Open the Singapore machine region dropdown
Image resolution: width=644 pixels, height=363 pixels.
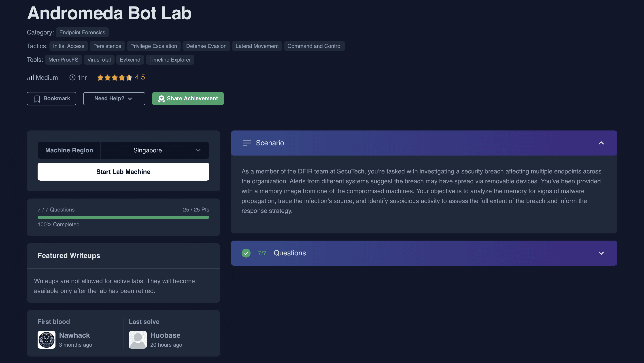[x=155, y=150]
